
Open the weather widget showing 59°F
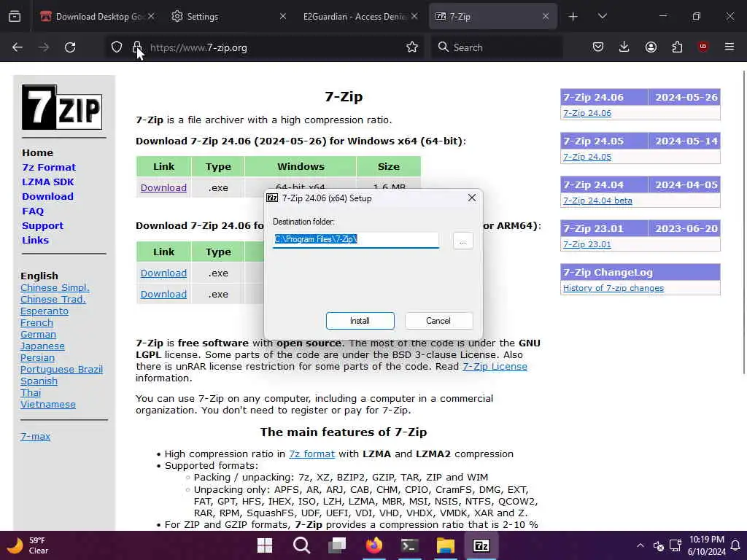point(28,545)
